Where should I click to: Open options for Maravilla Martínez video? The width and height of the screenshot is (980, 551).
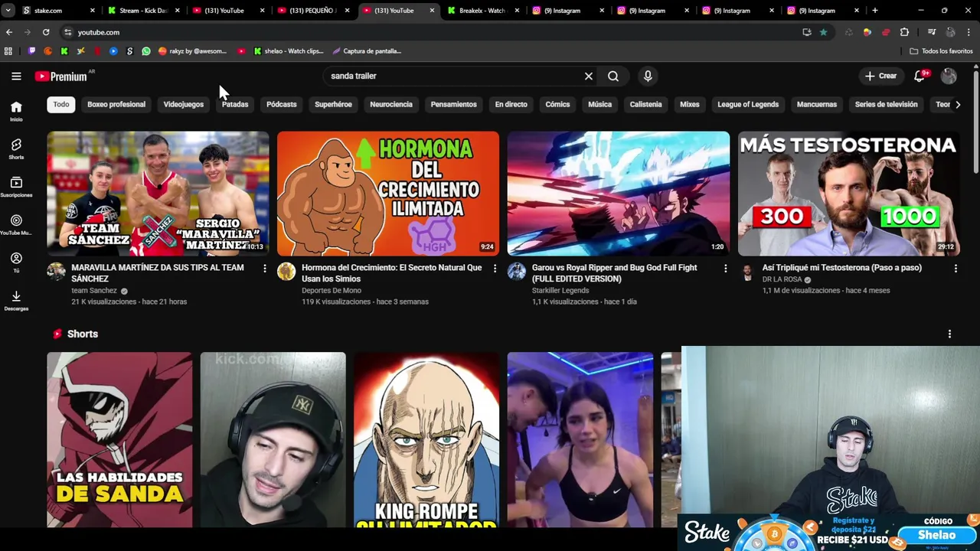(265, 269)
